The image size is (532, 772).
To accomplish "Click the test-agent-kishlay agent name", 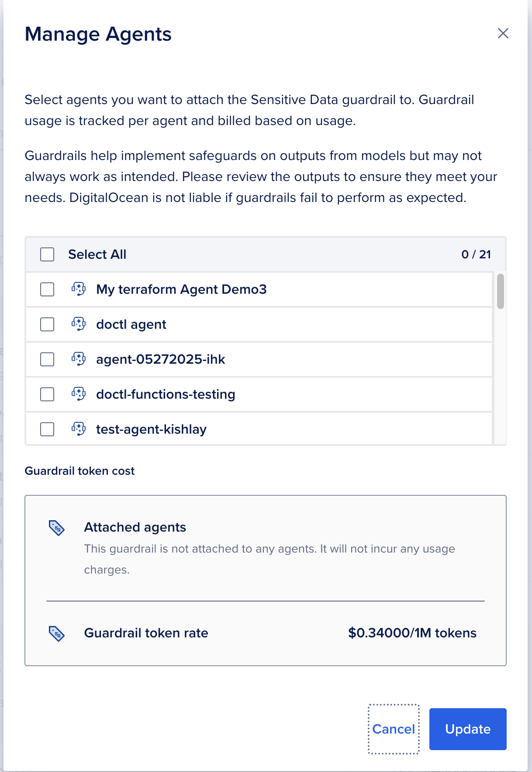I will [151, 429].
